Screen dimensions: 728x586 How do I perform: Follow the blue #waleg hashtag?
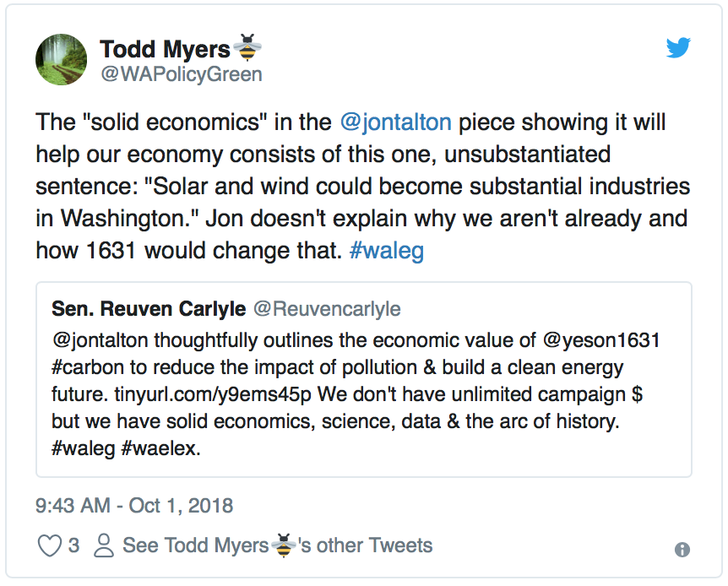pyautogui.click(x=386, y=251)
